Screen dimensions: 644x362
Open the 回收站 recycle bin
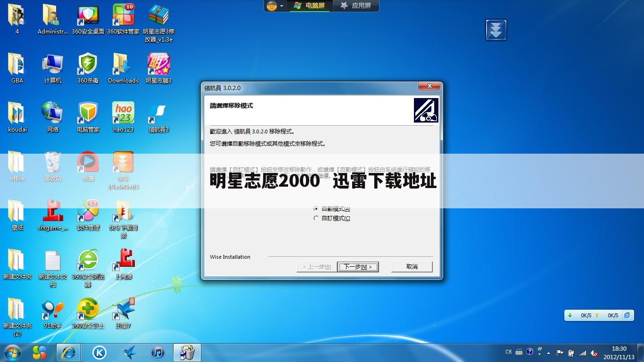pyautogui.click(x=52, y=166)
